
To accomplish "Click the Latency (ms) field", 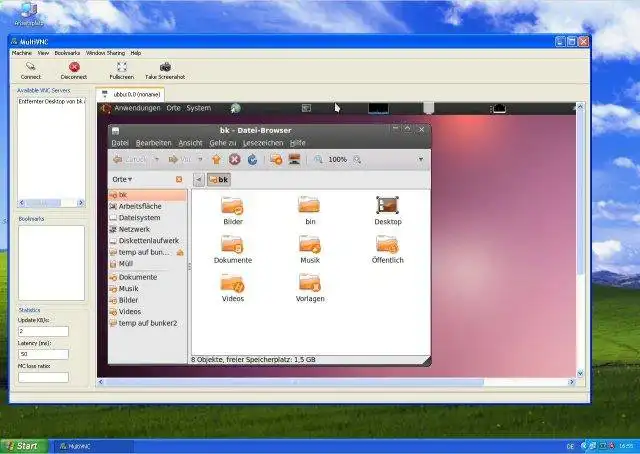I will (43, 354).
